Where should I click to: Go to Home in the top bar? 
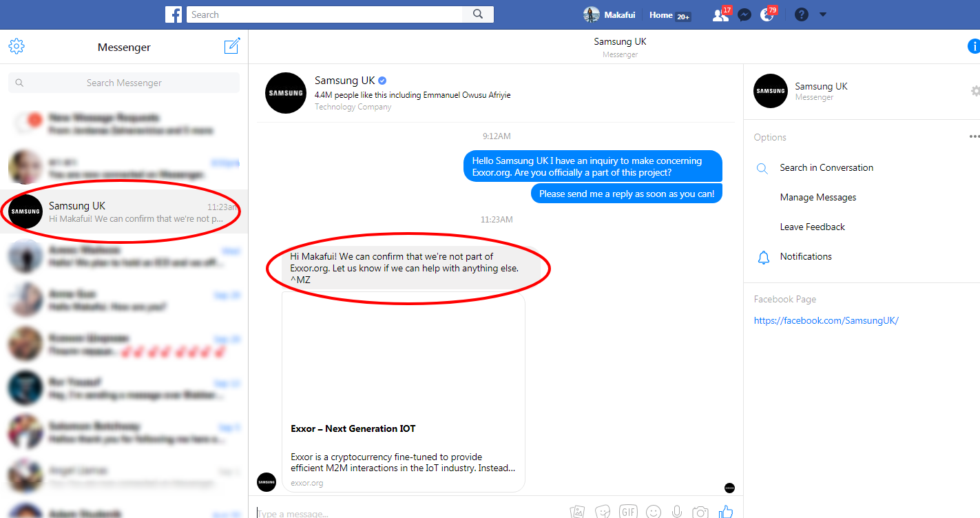pos(661,14)
